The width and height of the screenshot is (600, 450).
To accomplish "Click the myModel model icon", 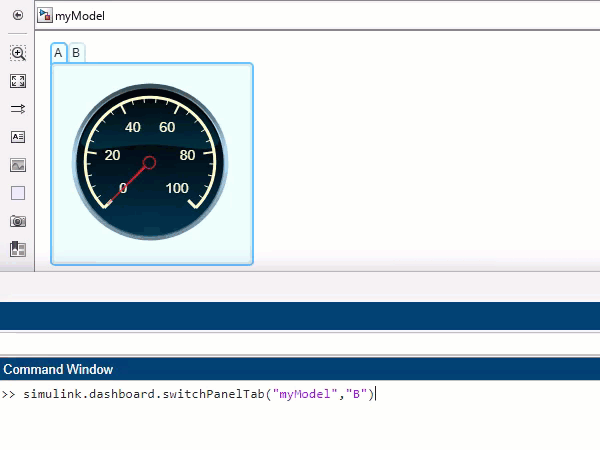I will click(x=45, y=15).
